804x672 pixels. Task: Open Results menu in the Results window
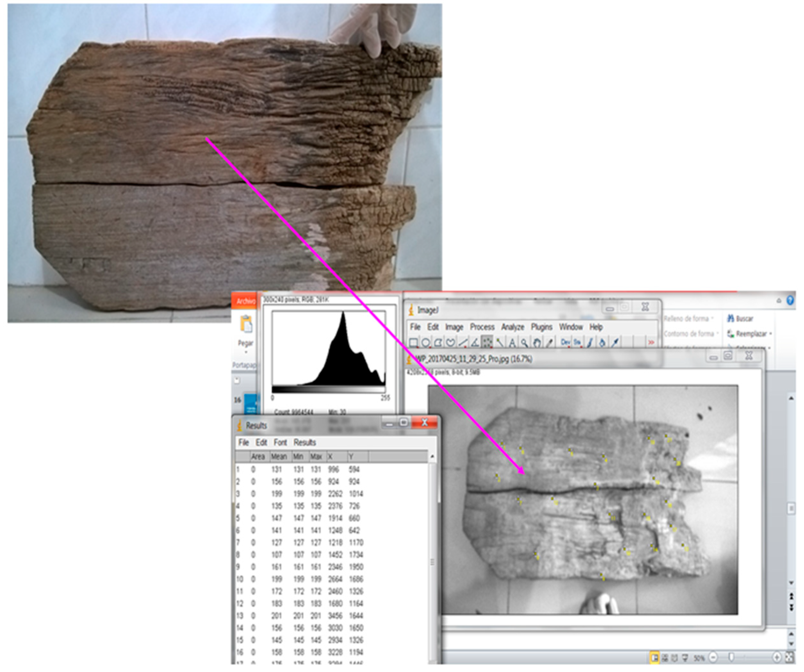(x=304, y=442)
